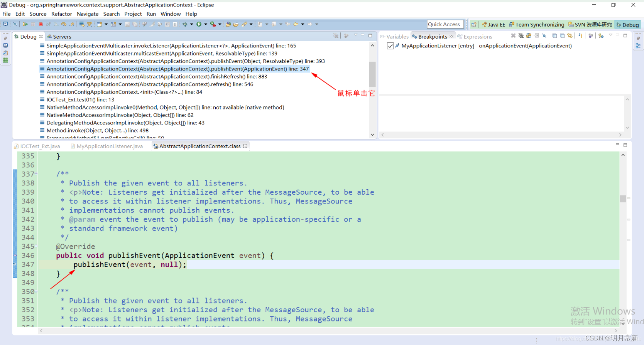Open the Run menu
Image resolution: width=644 pixels, height=345 pixels.
[151, 14]
